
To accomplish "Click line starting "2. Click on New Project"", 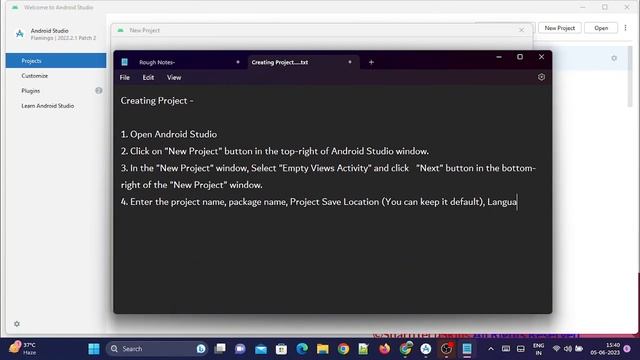I will [275, 151].
